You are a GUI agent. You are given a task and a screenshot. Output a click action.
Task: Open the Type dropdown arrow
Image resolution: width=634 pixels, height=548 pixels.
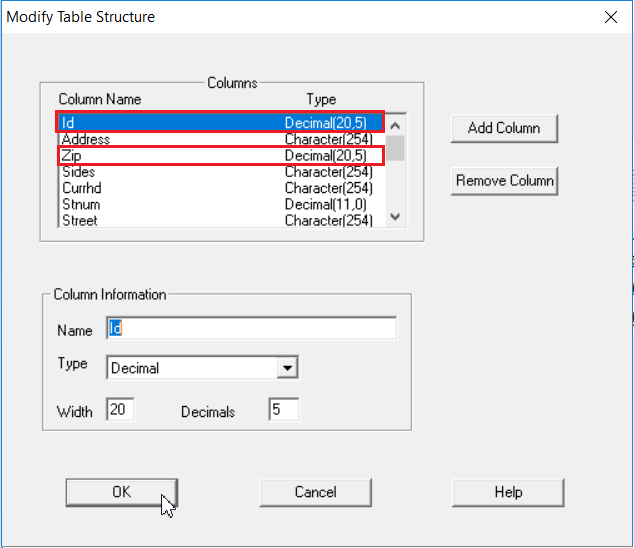pos(287,368)
